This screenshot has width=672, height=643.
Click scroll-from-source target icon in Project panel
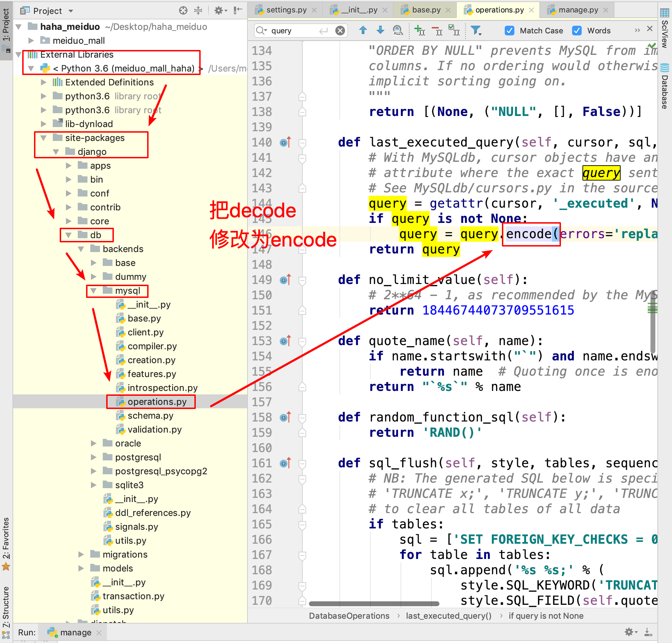coord(183,11)
